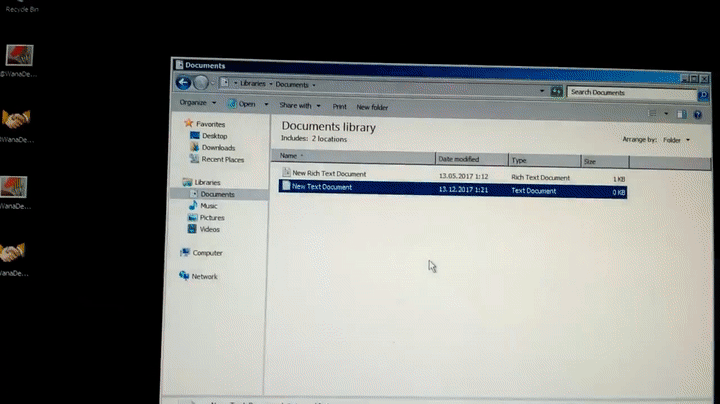
Task: Click the Documents window title icon
Action: (x=180, y=65)
